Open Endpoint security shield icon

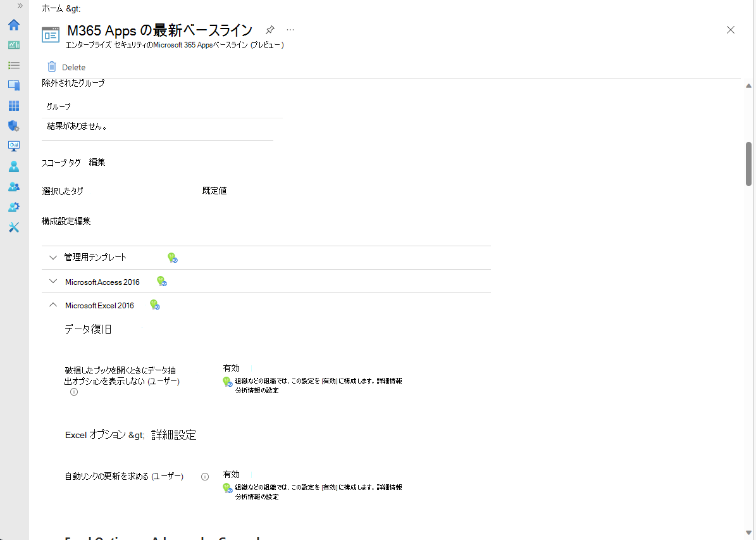[x=14, y=126]
